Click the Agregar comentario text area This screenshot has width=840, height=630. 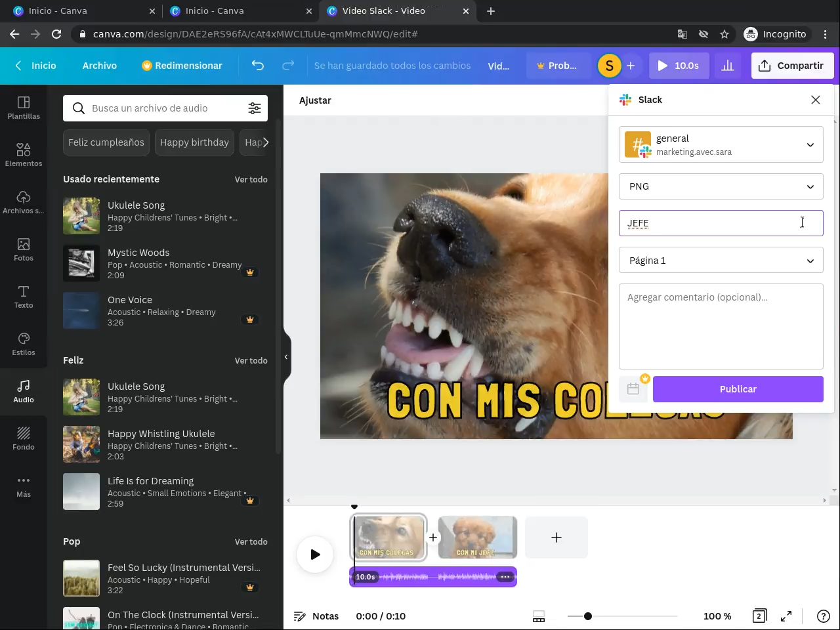(x=721, y=326)
